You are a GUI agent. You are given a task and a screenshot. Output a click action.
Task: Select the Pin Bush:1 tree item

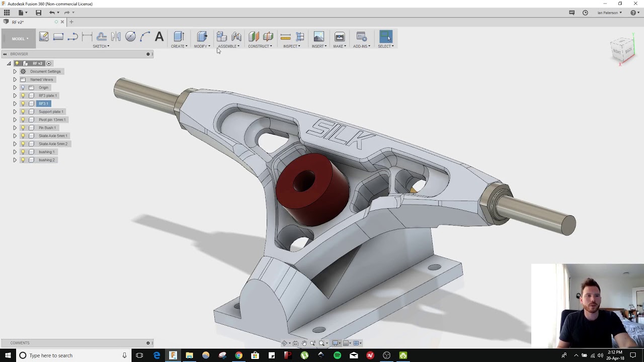(x=47, y=128)
